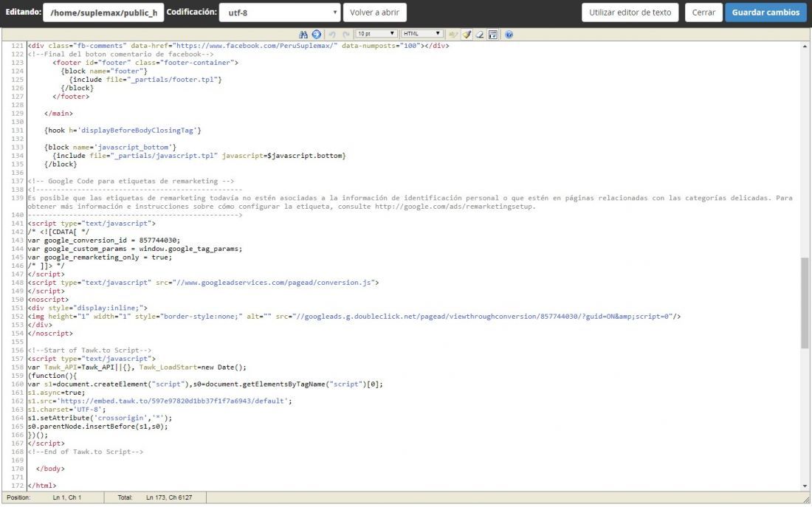Viewport: 812px width, 507px height.
Task: Click the createElement("script") line
Action: (x=206, y=384)
